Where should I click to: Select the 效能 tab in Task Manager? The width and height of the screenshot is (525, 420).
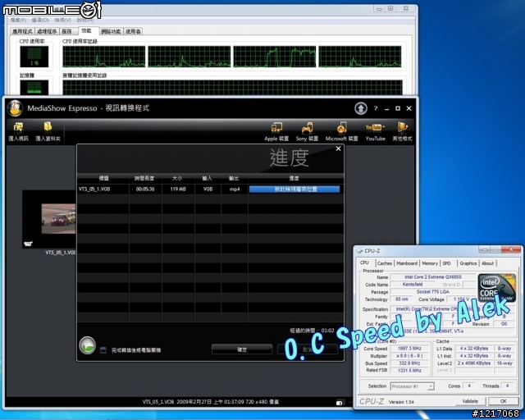coord(86,30)
